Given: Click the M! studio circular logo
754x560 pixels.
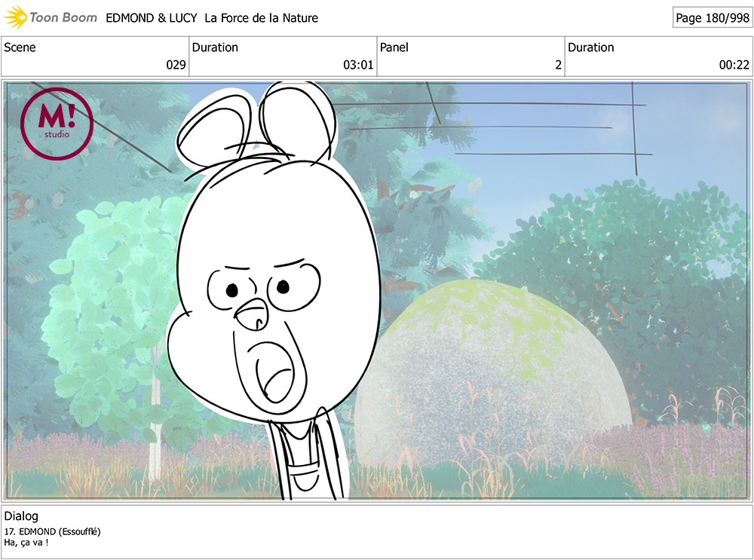Looking at the screenshot, I should coord(57,124).
